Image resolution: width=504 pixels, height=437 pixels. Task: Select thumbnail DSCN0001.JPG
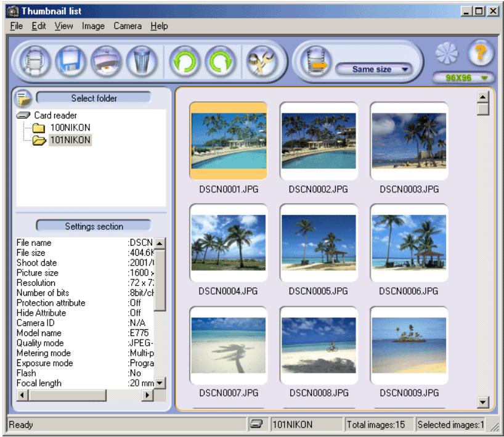coord(229,141)
